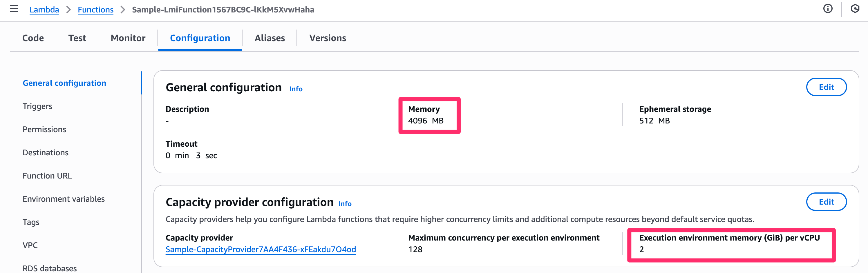Go to Environment variables section
This screenshot has height=273, width=868.
[x=64, y=199]
